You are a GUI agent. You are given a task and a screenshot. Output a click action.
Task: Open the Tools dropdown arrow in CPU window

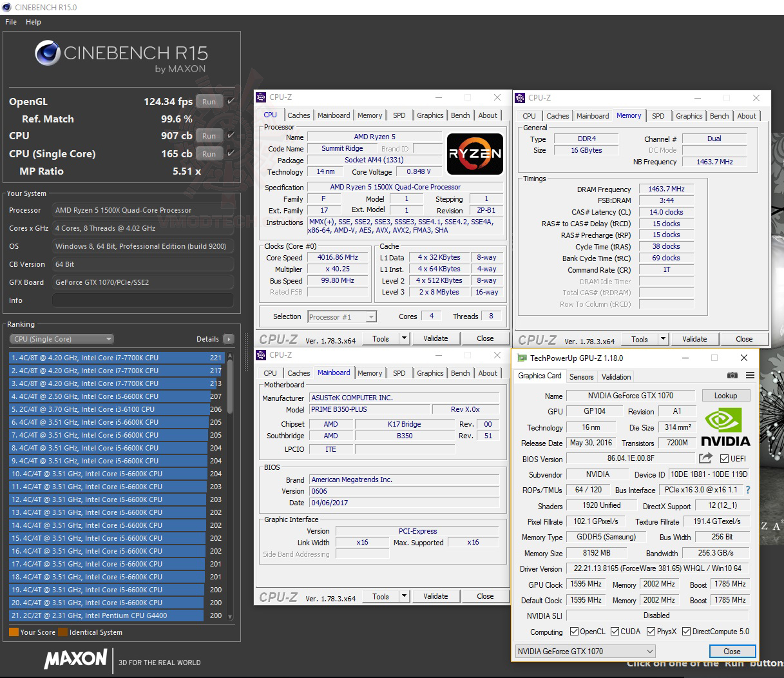click(404, 338)
